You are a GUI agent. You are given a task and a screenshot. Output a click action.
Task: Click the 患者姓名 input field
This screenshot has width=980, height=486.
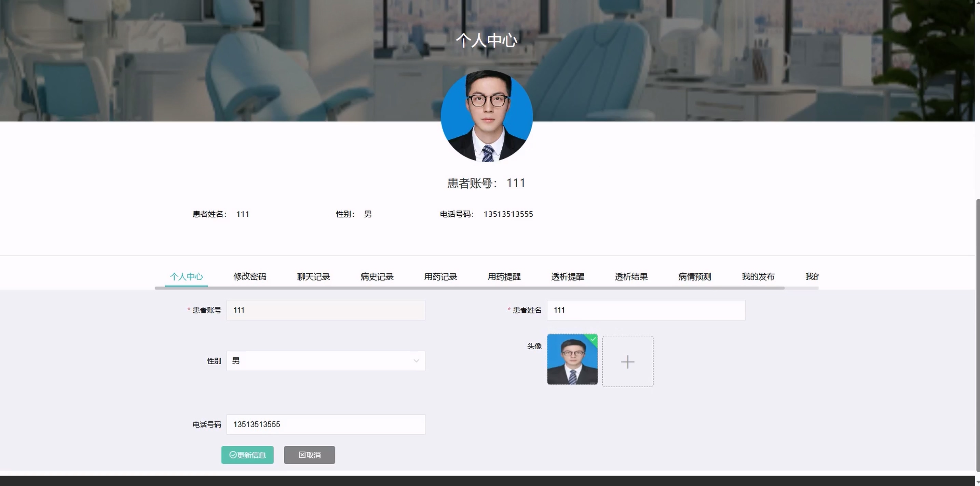[x=645, y=310]
